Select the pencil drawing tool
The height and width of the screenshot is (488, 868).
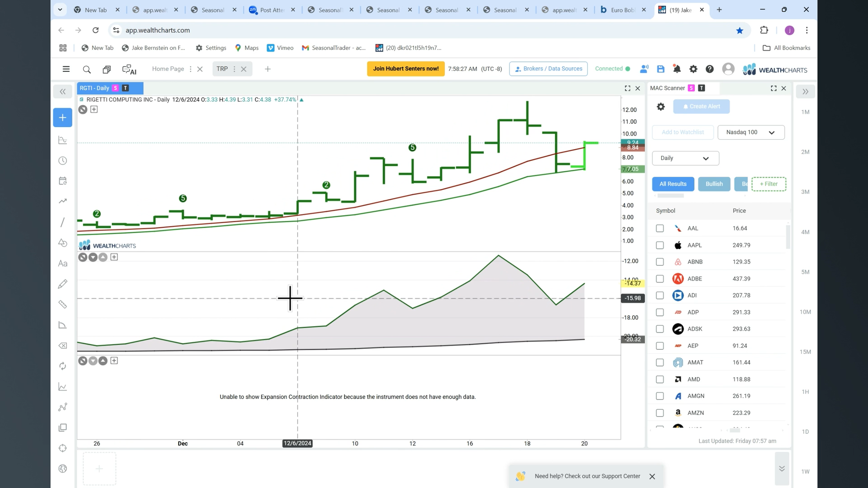click(63, 284)
